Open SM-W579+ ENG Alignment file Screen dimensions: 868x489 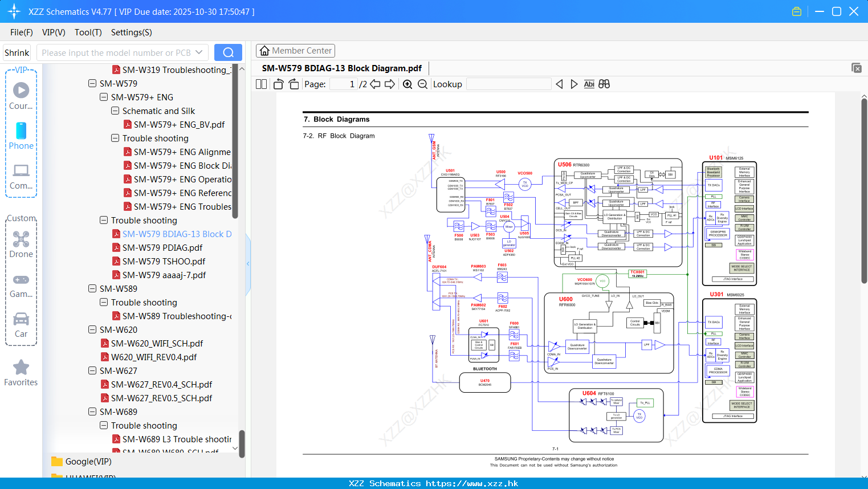click(x=177, y=152)
